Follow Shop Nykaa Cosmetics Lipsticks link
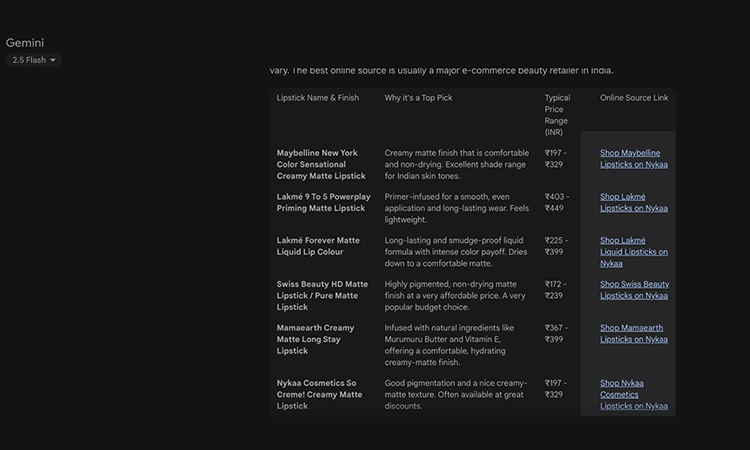 [634, 394]
